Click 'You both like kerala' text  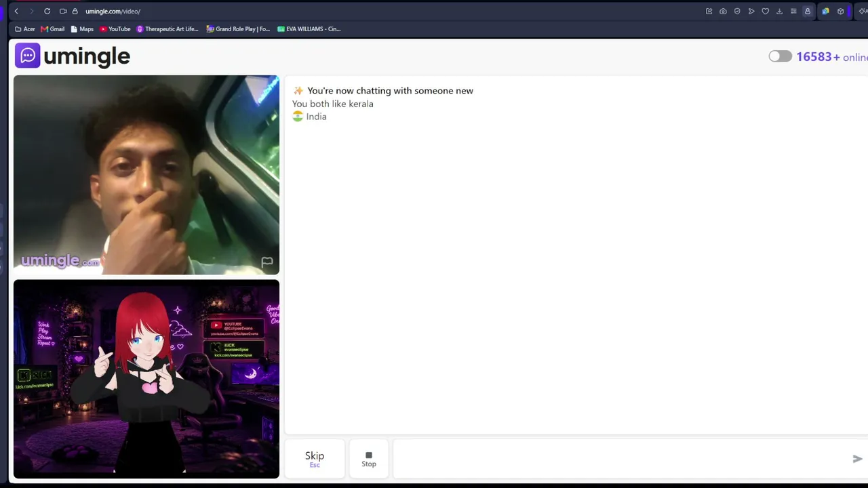click(333, 104)
